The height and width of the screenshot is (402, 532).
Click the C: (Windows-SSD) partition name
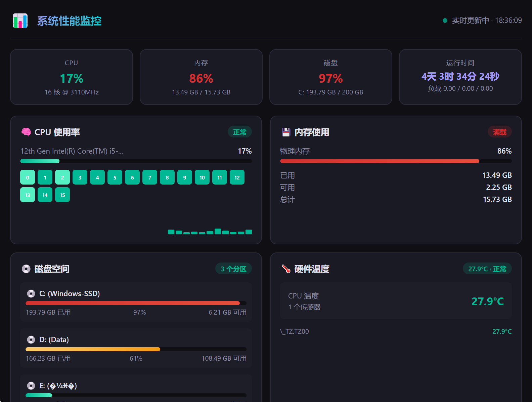point(70,294)
